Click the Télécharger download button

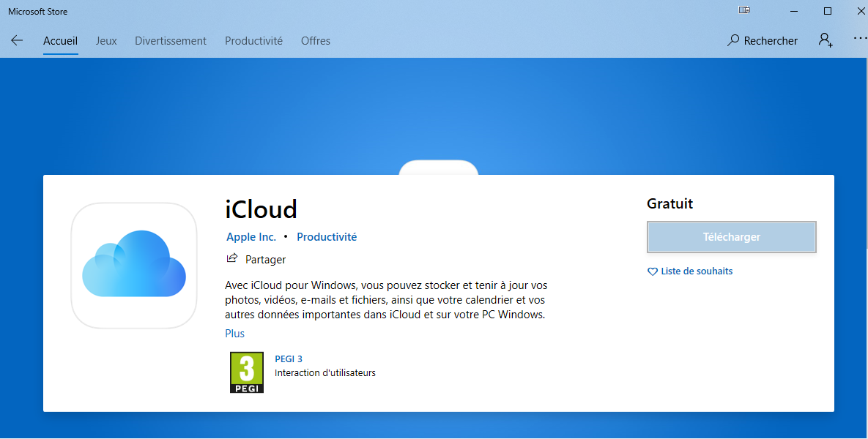(x=731, y=237)
